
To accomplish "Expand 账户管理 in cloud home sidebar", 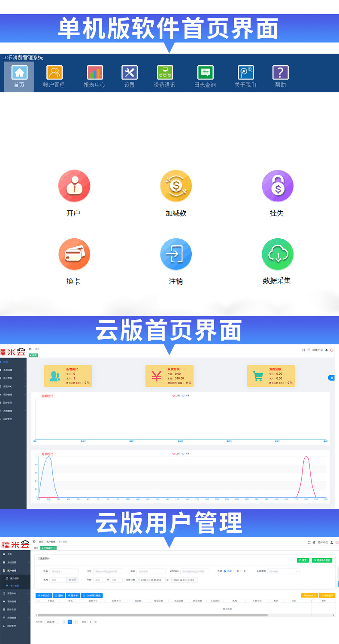I will pos(13,378).
